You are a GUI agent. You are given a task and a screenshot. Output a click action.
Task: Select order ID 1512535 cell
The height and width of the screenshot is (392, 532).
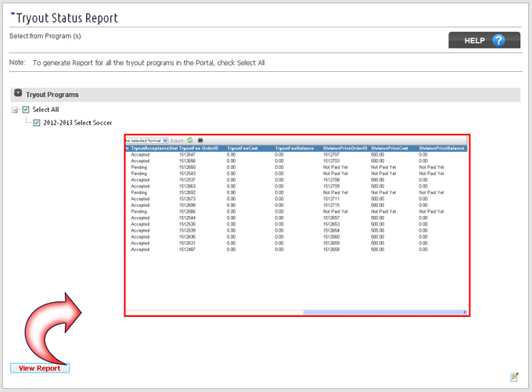pos(187,225)
